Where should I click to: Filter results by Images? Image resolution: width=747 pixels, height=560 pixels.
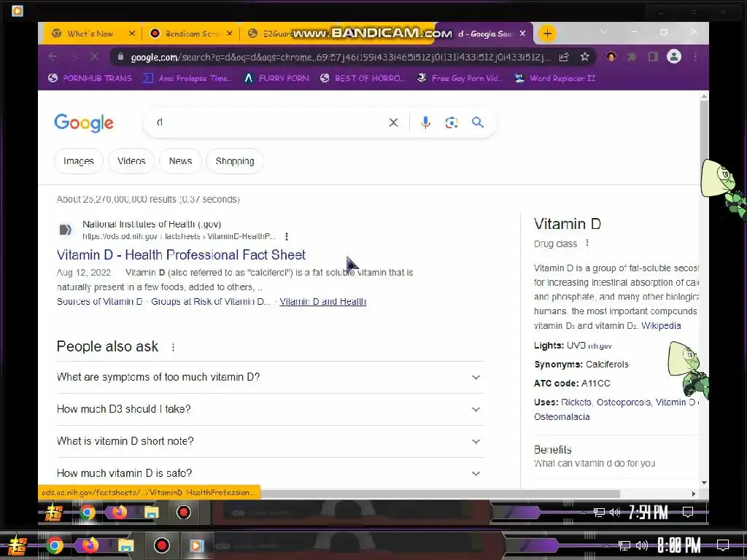pos(79,161)
